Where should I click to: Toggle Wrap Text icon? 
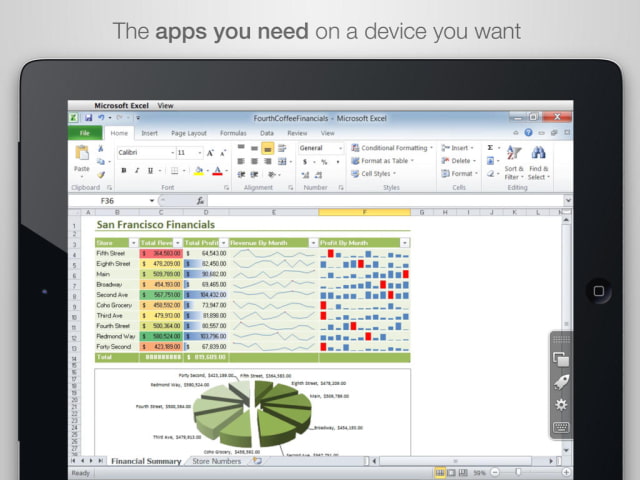tap(282, 148)
